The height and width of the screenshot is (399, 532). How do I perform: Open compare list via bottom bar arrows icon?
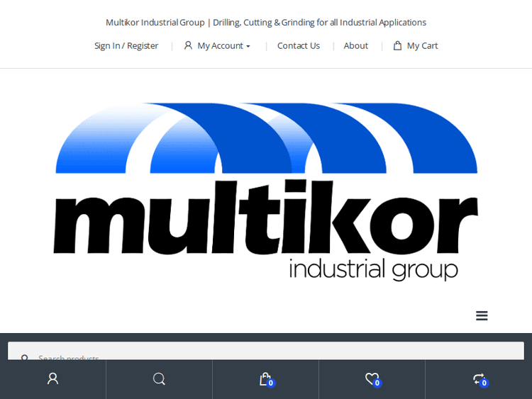point(480,379)
